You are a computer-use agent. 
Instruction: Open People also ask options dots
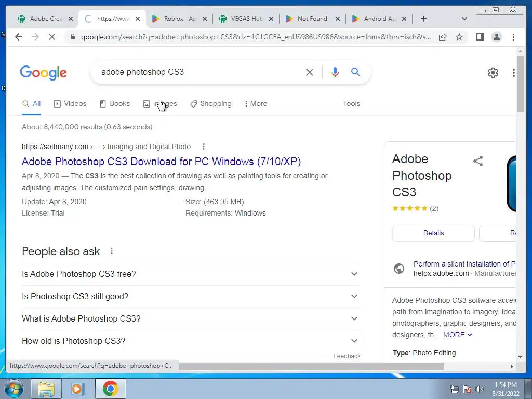point(112,251)
